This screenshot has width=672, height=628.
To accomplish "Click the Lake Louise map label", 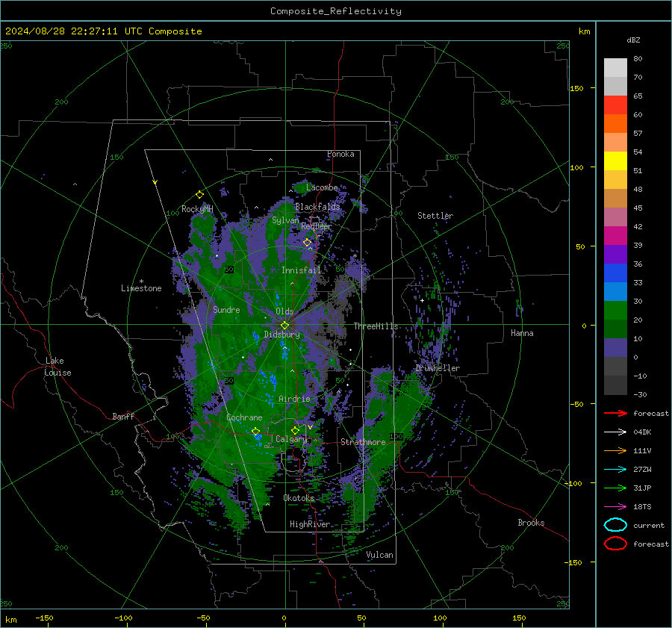I will pos(58,367).
